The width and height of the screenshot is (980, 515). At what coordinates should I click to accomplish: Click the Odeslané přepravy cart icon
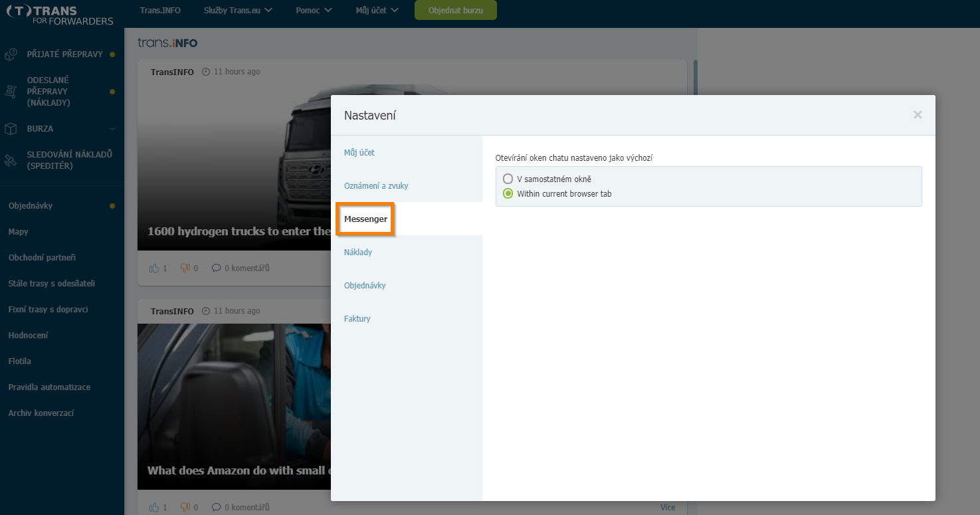pos(11,92)
